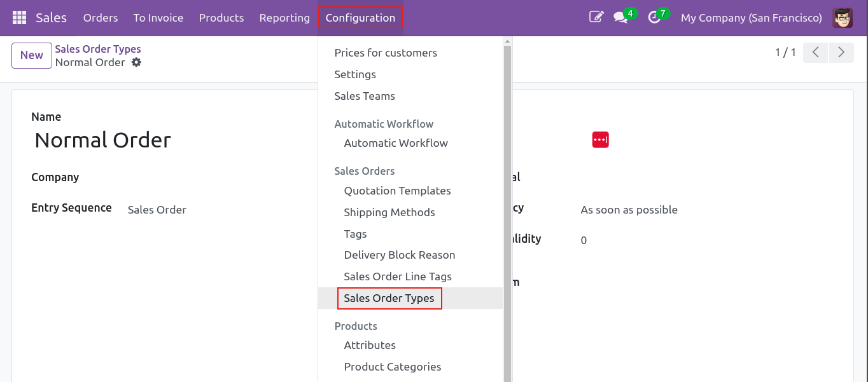The height and width of the screenshot is (382, 868).
Task: Open Settings in Configuration menu
Action: [x=410, y=74]
